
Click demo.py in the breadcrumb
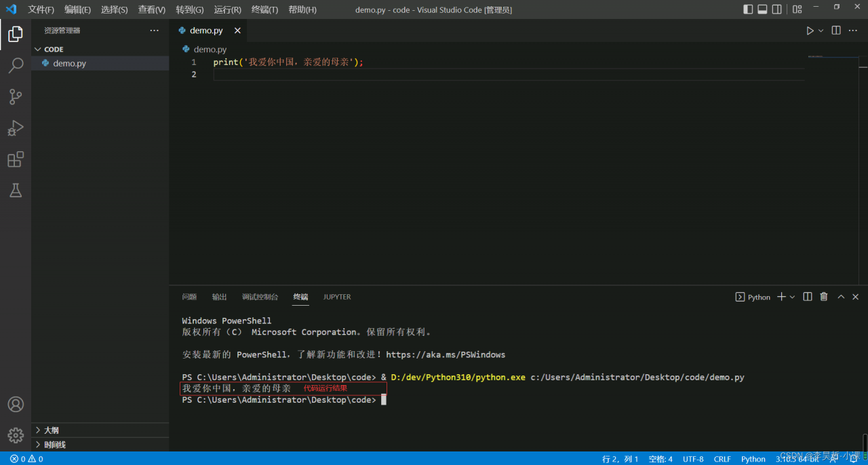pyautogui.click(x=210, y=49)
